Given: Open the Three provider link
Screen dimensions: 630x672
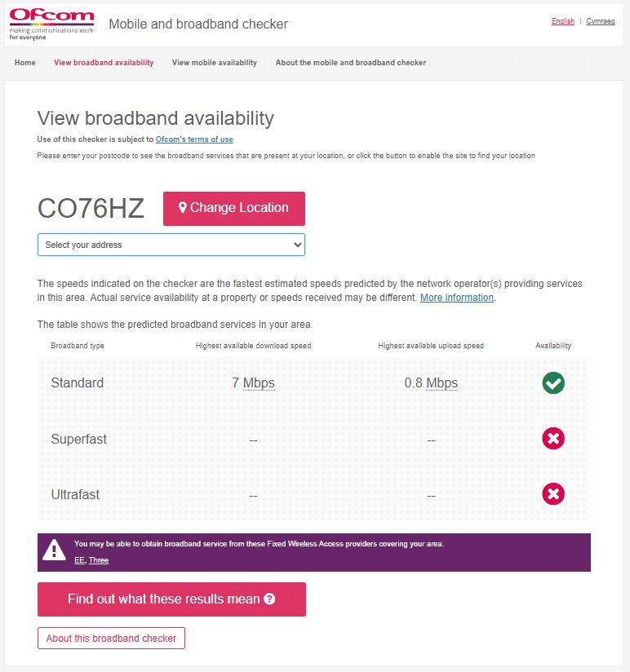Looking at the screenshot, I should (x=99, y=560).
